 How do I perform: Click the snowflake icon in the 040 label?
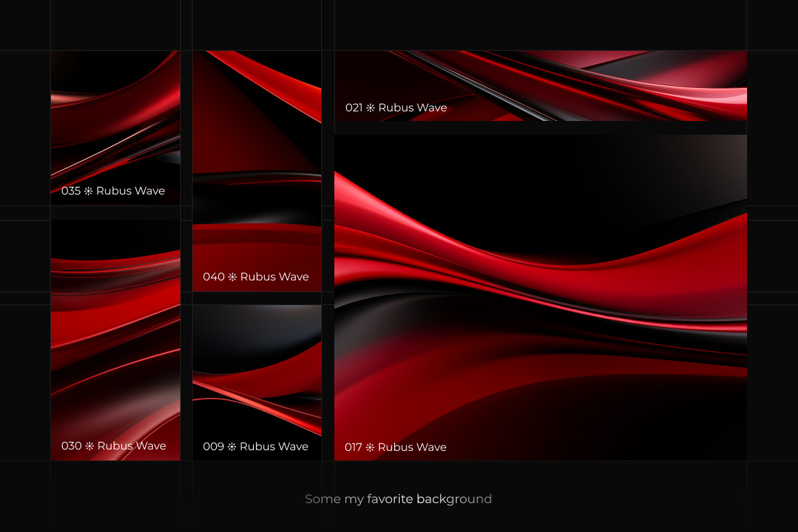pos(232,277)
